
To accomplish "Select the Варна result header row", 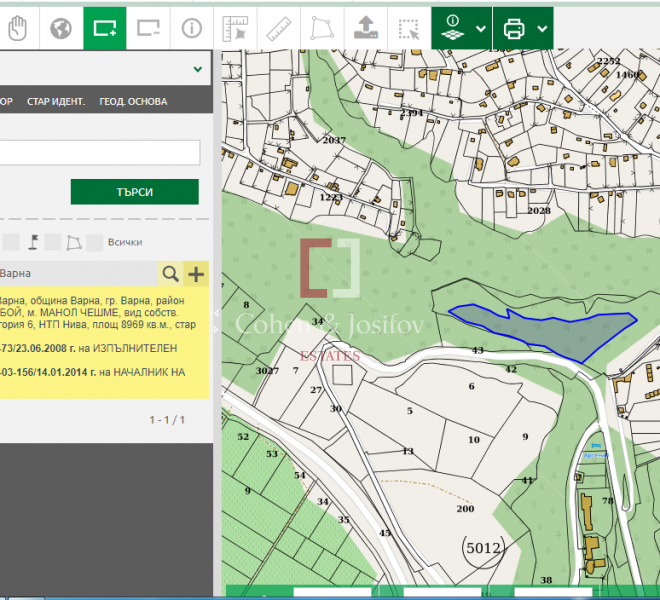I will 79,274.
